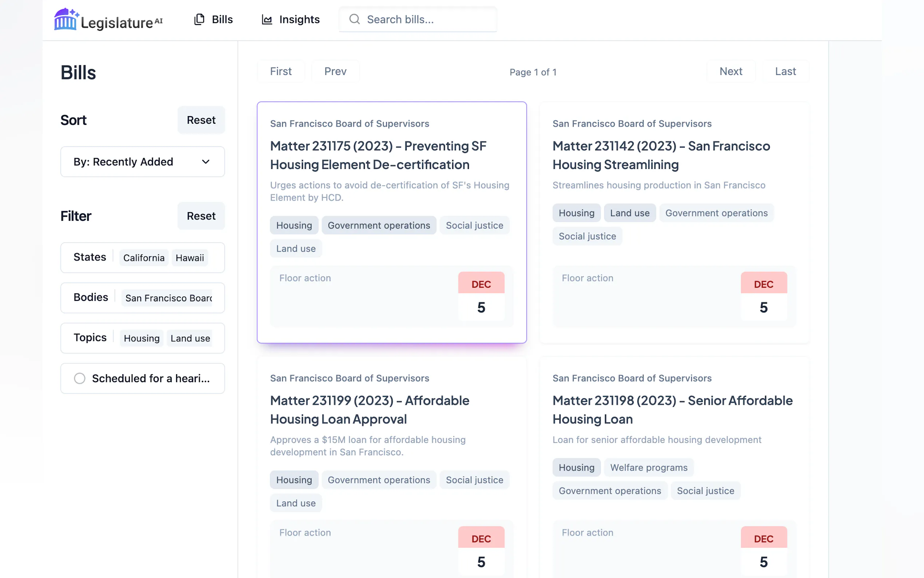Viewport: 924px width, 578px height.
Task: Click the Insights chart icon
Action: tap(267, 19)
